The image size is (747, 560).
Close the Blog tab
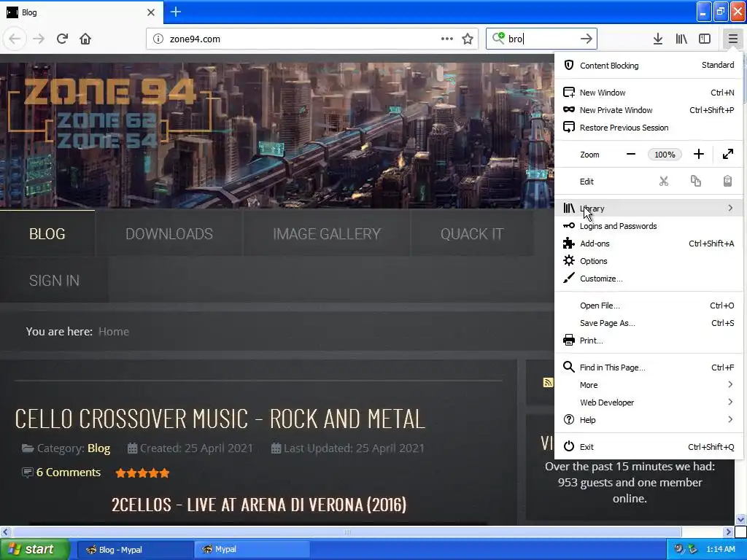pyautogui.click(x=151, y=12)
